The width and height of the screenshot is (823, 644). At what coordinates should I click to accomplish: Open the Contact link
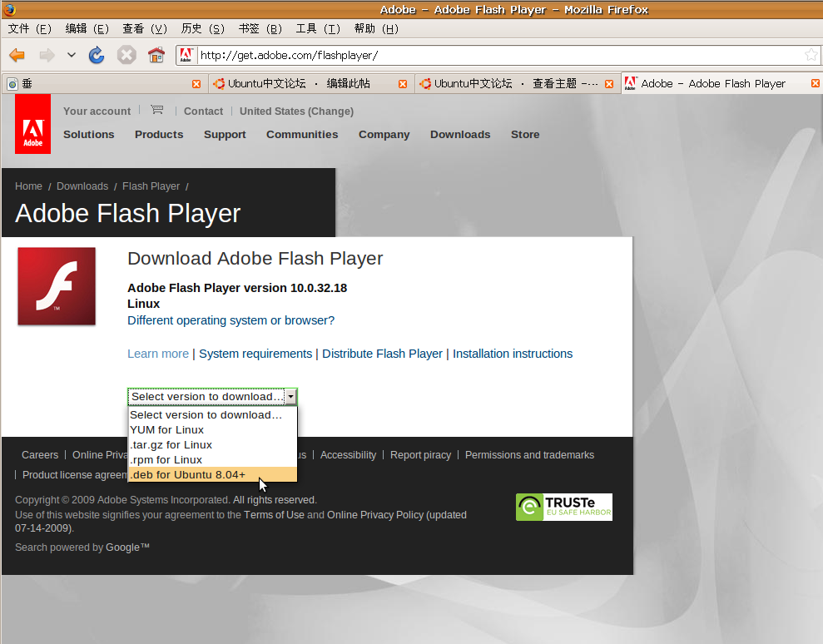pyautogui.click(x=203, y=111)
